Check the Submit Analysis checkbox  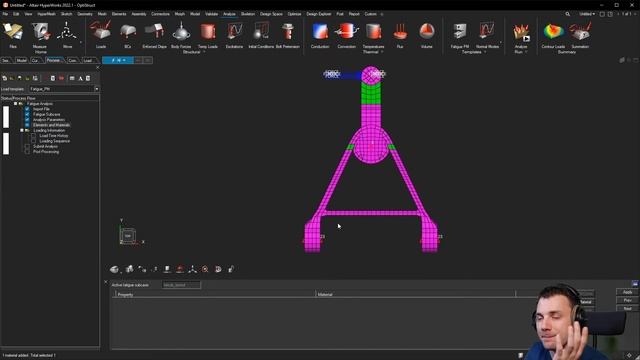pos(27,146)
